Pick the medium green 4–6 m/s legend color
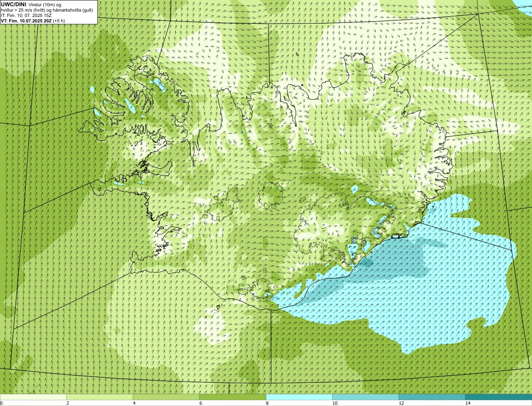532x406 pixels. (166, 397)
